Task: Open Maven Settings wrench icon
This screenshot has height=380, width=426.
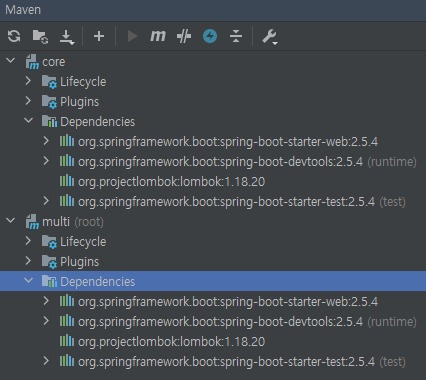Action: [x=270, y=37]
